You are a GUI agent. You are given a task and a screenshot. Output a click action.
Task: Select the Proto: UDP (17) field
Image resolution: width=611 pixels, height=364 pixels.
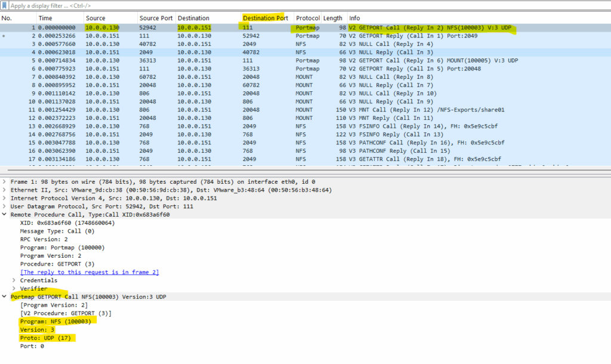[45, 338]
